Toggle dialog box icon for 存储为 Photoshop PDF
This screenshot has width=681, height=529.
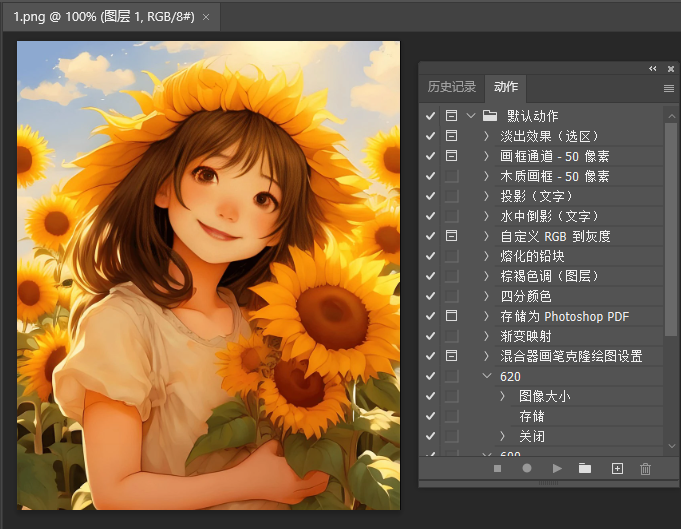tap(451, 316)
